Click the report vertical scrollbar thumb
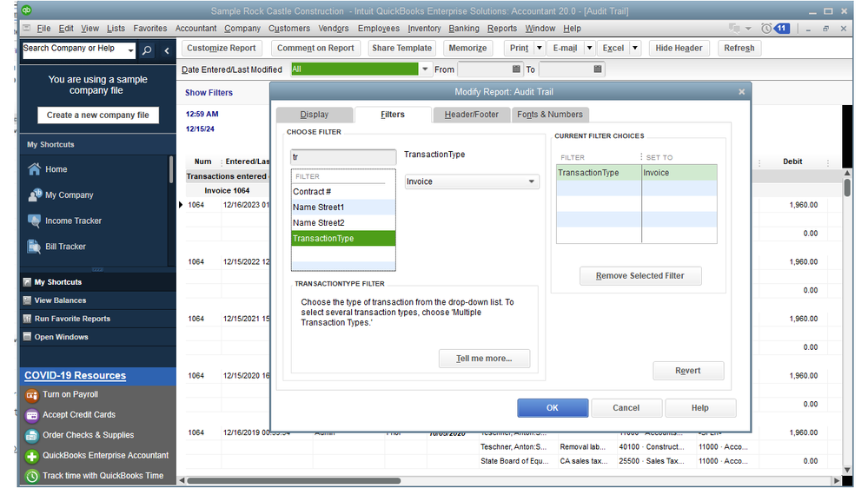The height and width of the screenshot is (488, 868). [847, 187]
